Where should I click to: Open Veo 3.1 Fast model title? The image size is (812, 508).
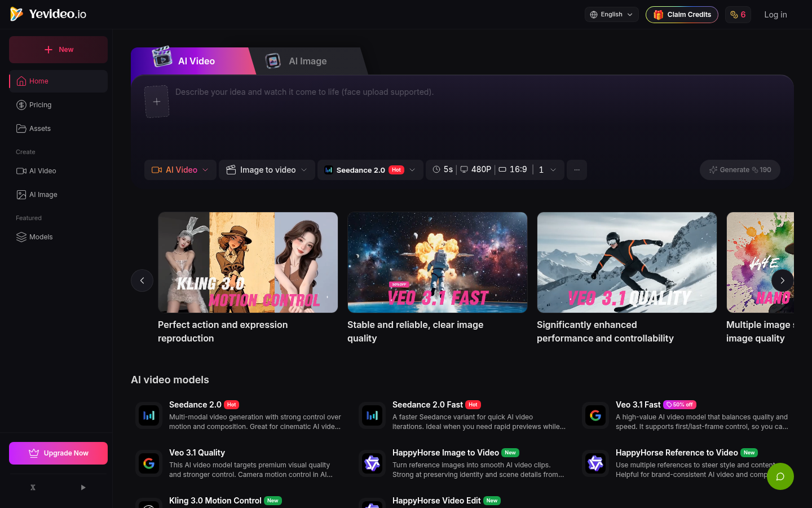(638, 405)
